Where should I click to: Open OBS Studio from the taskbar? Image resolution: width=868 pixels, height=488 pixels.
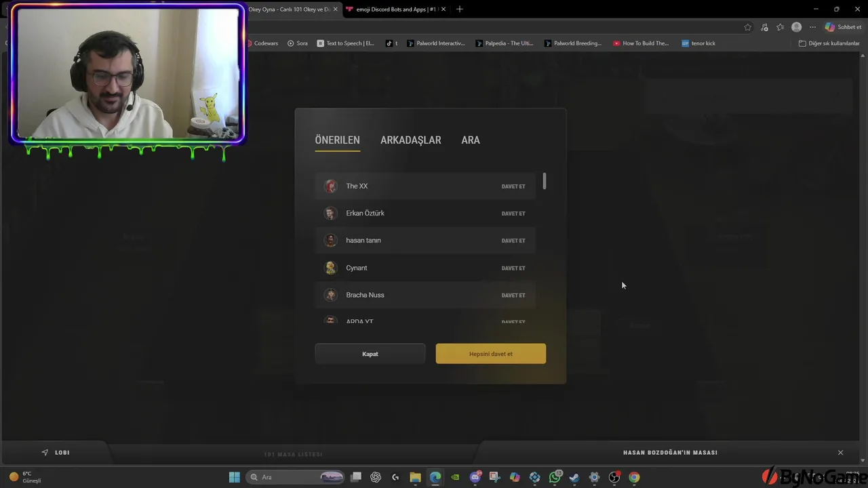(614, 477)
